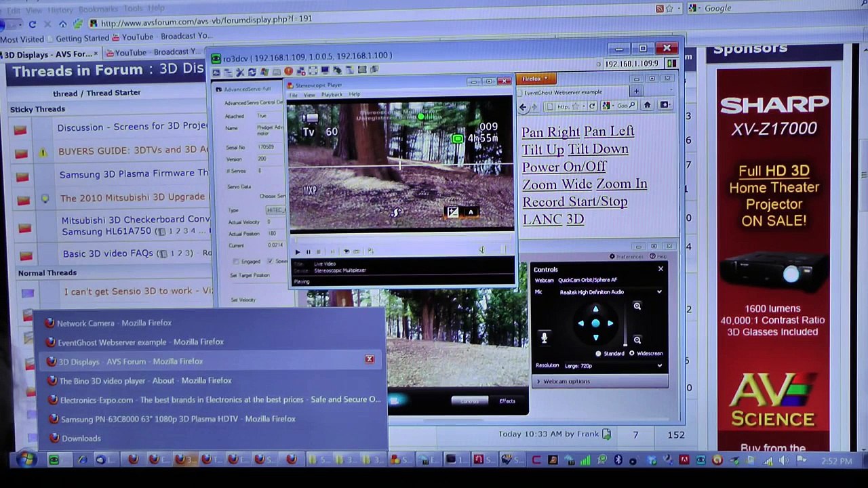Open View menu in Stereoscopic Player
The width and height of the screenshot is (868, 488).
click(309, 95)
